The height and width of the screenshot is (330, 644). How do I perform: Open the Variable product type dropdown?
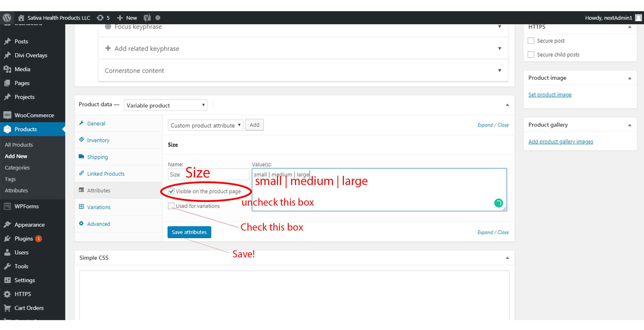click(166, 105)
